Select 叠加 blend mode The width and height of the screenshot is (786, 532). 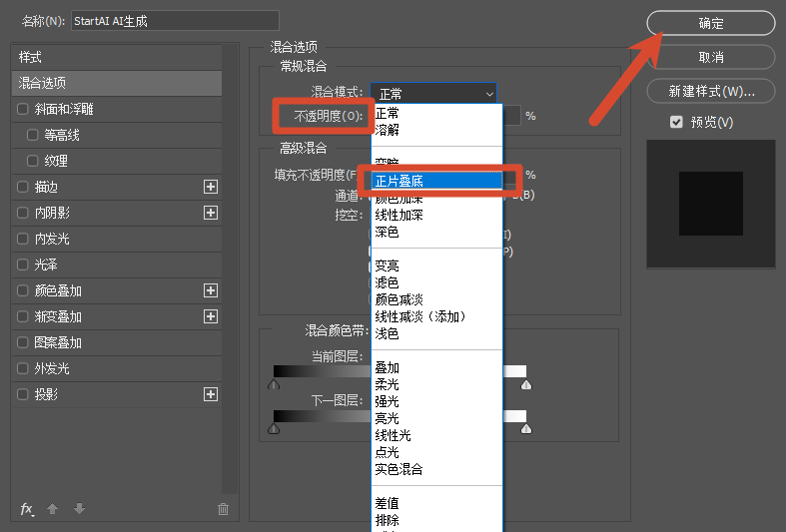point(436,367)
